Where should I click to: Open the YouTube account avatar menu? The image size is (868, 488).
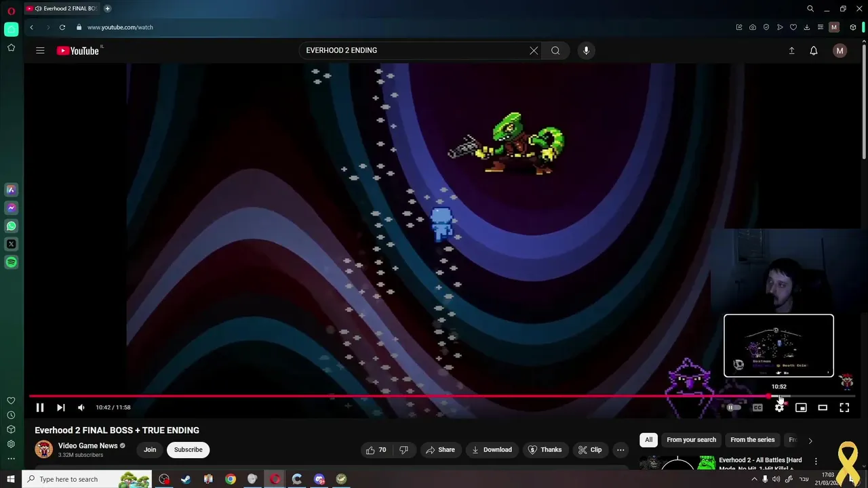click(x=840, y=50)
